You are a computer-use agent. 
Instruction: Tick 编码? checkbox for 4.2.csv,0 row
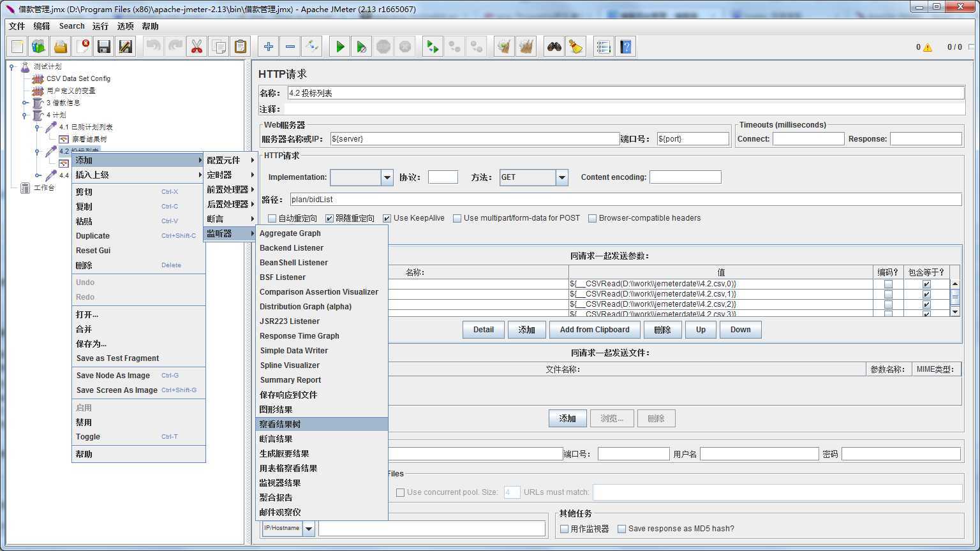coord(888,284)
